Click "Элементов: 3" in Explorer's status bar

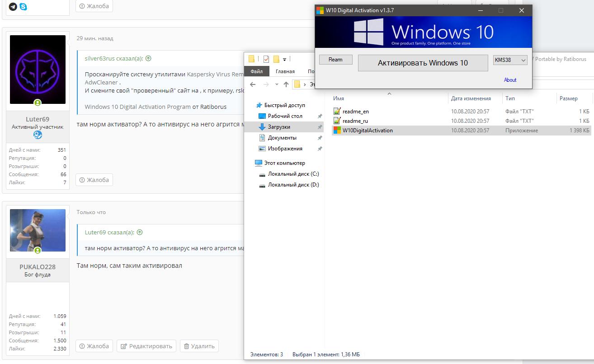(x=267, y=355)
